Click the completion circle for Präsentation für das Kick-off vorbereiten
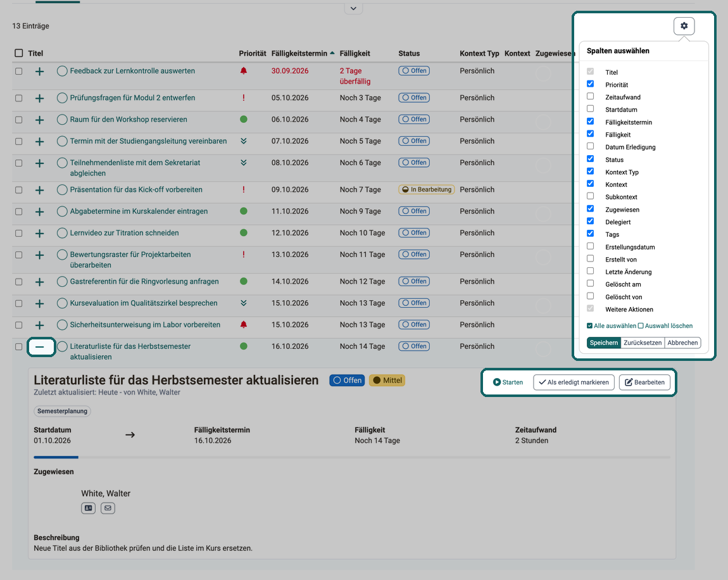Viewport: 728px width, 580px height. 62,189
